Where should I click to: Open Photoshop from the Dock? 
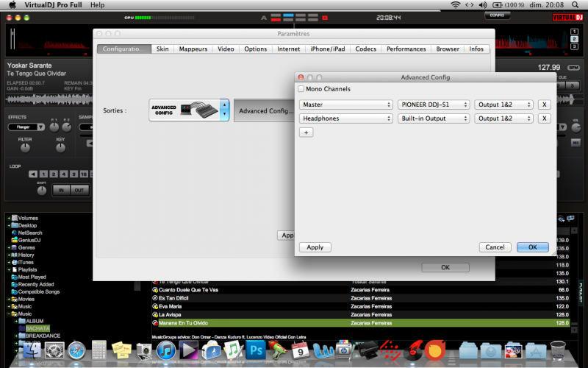coord(256,351)
